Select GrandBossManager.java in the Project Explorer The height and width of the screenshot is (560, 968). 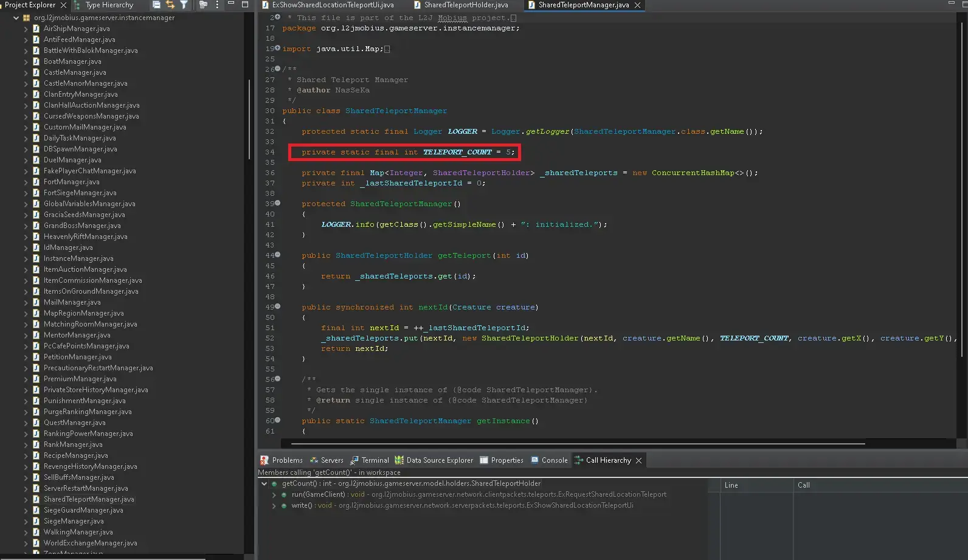(82, 226)
